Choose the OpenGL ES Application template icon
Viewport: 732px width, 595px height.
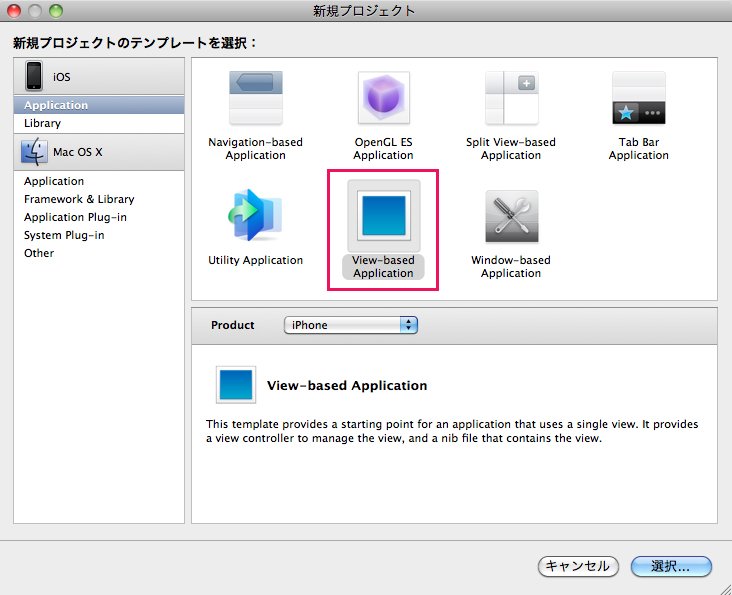click(383, 97)
